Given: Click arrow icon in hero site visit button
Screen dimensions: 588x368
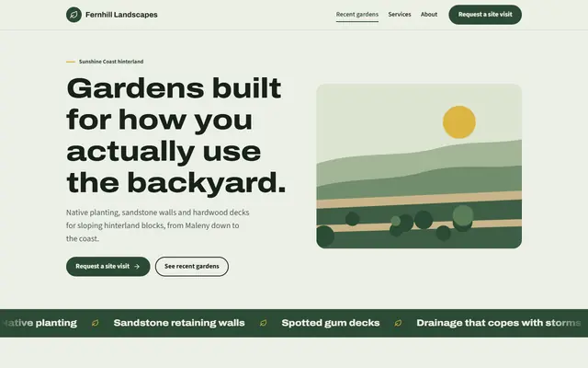Looking at the screenshot, I should click(x=137, y=266).
